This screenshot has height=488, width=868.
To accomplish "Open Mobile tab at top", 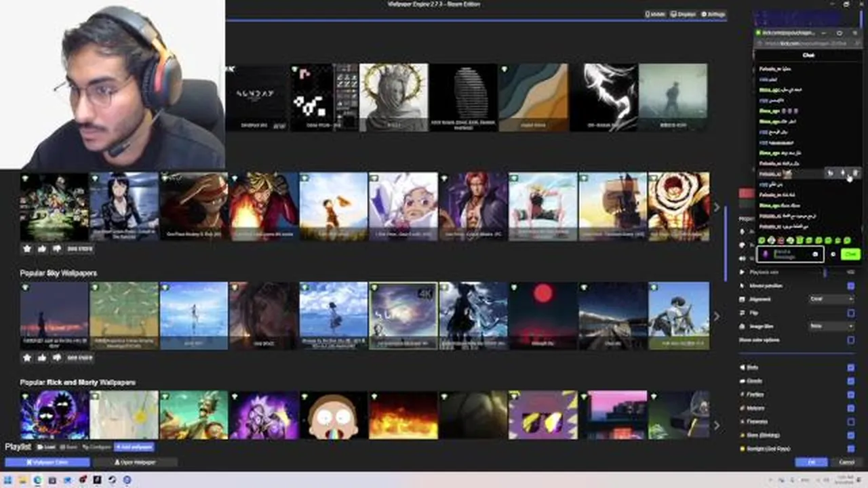I will (x=655, y=14).
